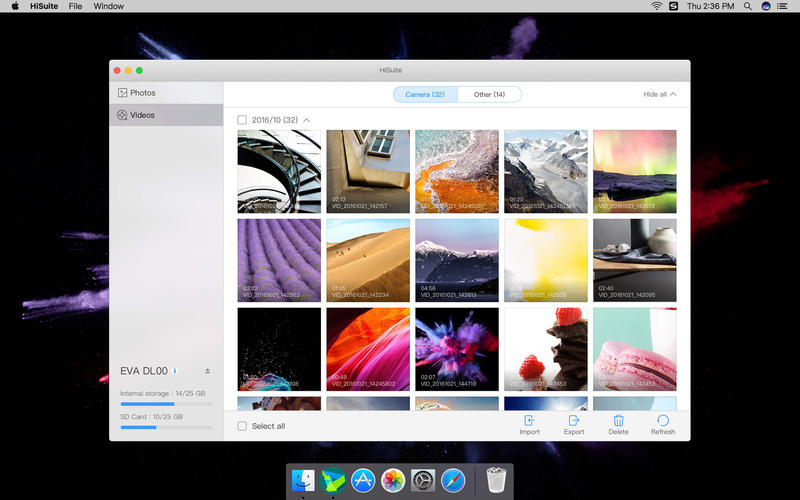This screenshot has height=500, width=800.
Task: Open the Trash in the Dock
Action: coord(496,480)
